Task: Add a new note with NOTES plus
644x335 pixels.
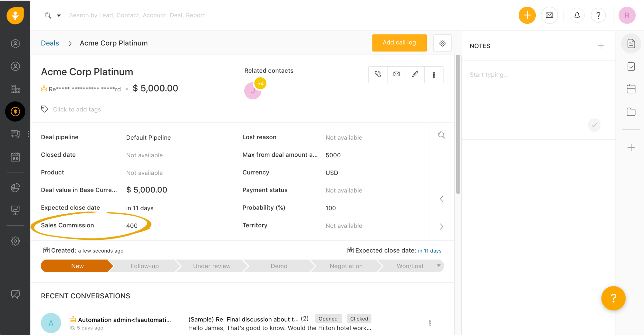Action: pos(601,46)
